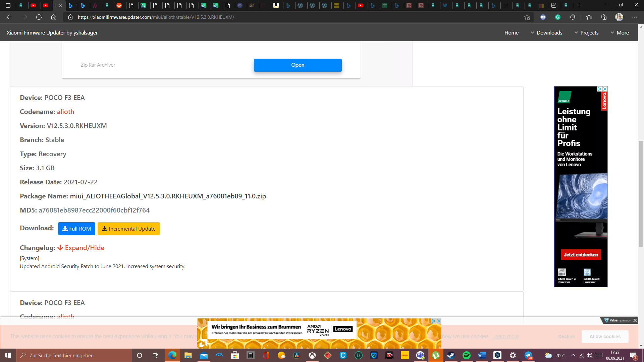Open a new browser tab
The width and height of the screenshot is (644, 362).
point(579,5)
